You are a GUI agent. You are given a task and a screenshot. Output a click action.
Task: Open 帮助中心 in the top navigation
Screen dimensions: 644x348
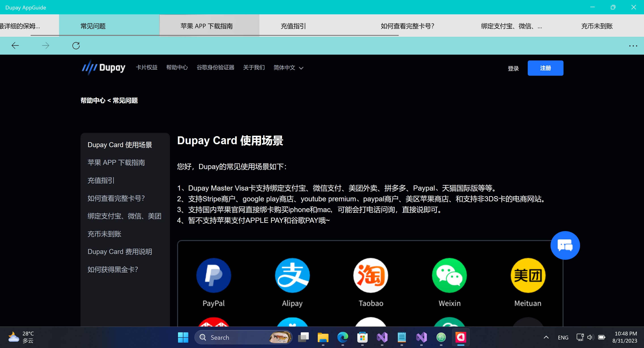(x=177, y=68)
